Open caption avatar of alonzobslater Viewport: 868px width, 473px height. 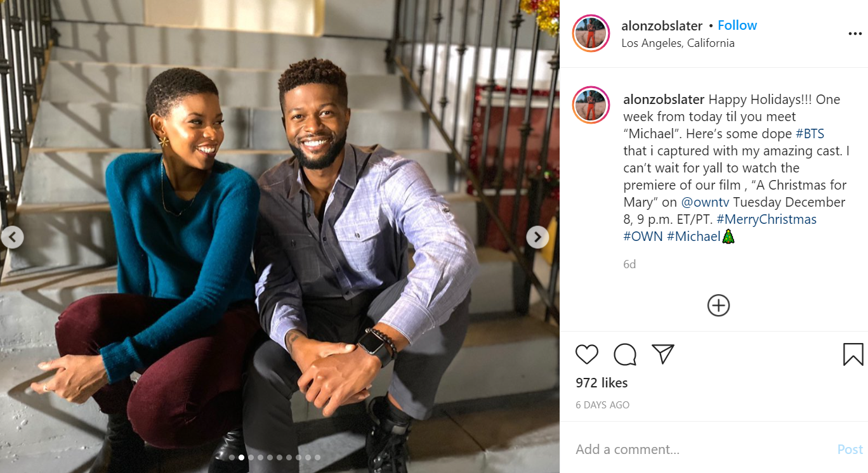click(x=591, y=105)
